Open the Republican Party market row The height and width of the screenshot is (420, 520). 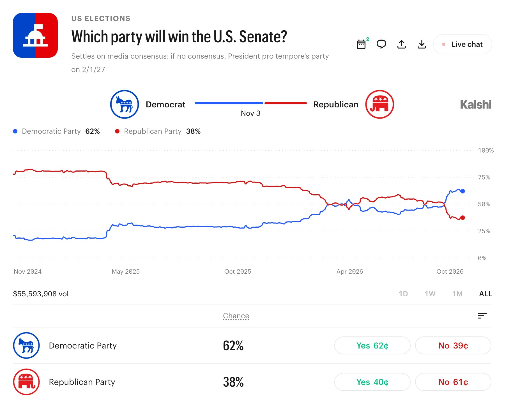pyautogui.click(x=252, y=382)
